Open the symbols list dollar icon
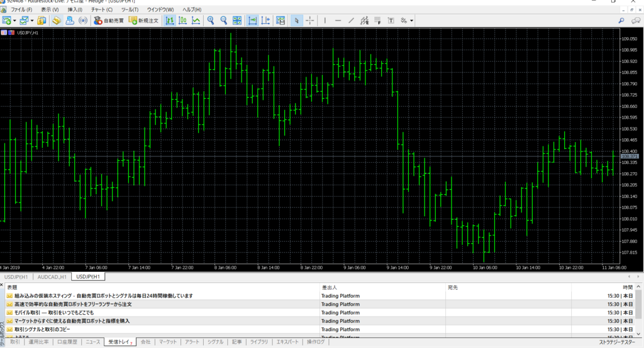The image size is (644, 348). pyautogui.click(x=42, y=21)
